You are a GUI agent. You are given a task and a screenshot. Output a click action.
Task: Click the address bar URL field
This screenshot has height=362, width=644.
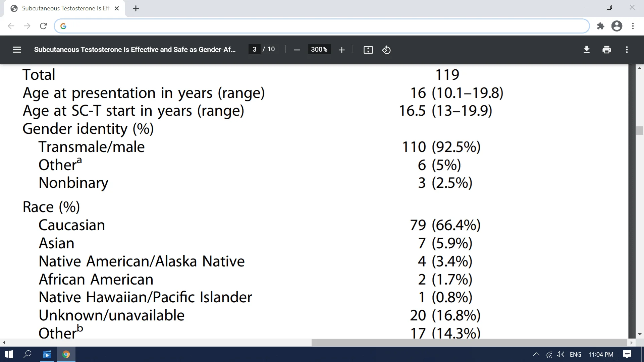(x=322, y=25)
